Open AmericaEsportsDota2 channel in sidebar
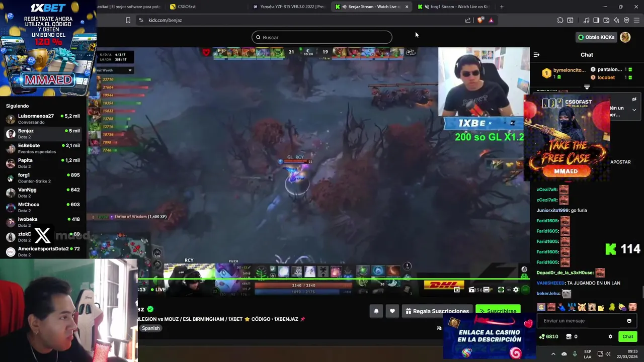 (x=43, y=252)
